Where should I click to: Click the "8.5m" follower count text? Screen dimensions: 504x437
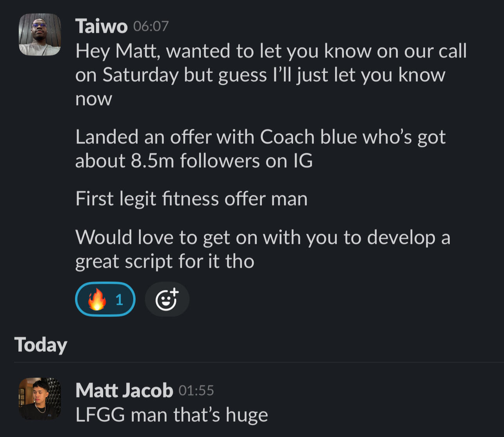point(152,161)
